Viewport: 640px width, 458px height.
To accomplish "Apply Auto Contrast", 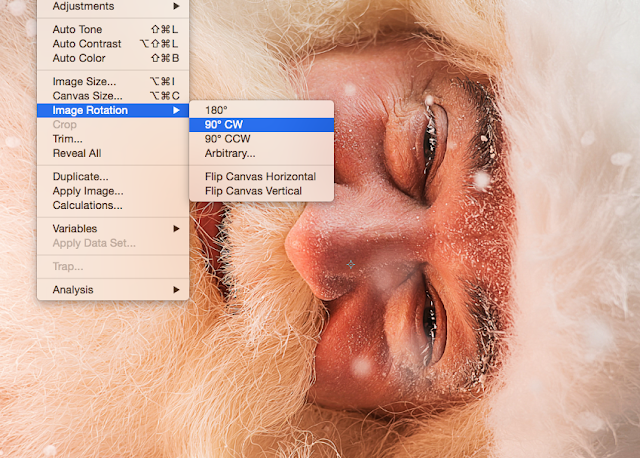I will (x=113, y=44).
